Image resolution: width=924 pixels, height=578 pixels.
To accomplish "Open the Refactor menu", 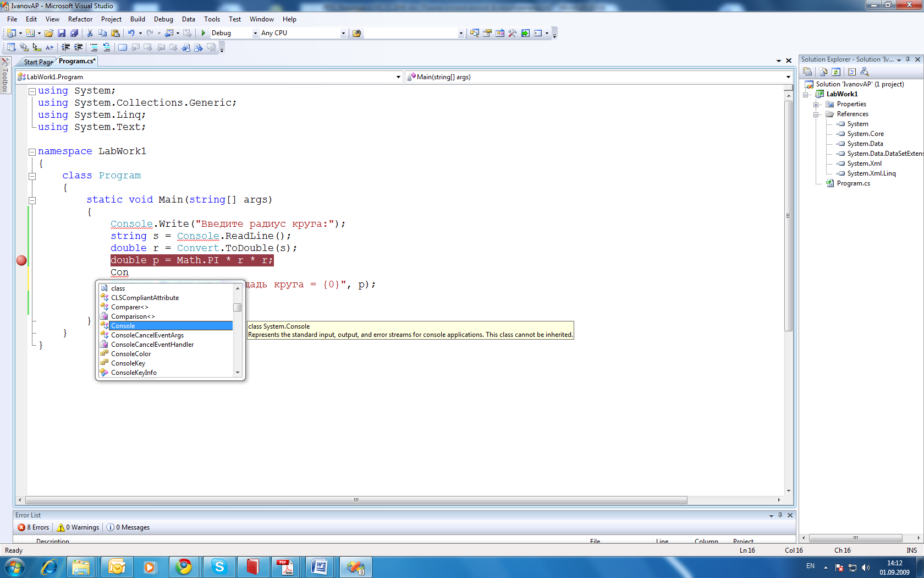I will (80, 19).
